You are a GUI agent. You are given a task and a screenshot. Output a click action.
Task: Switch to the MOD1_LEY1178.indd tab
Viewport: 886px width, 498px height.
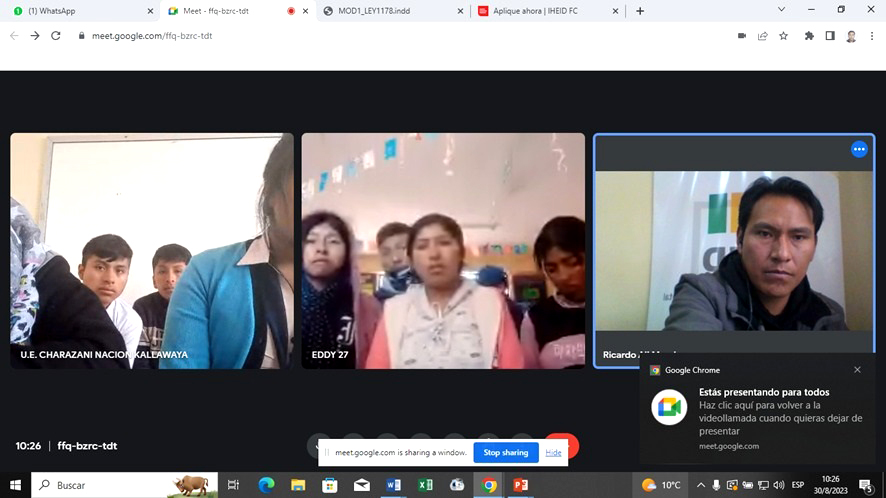point(390,11)
